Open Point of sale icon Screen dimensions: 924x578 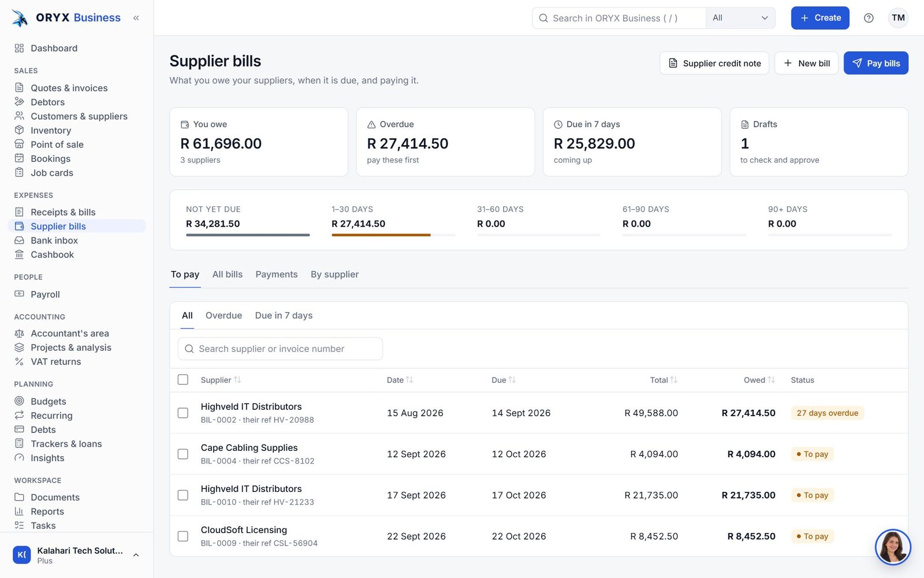click(19, 144)
